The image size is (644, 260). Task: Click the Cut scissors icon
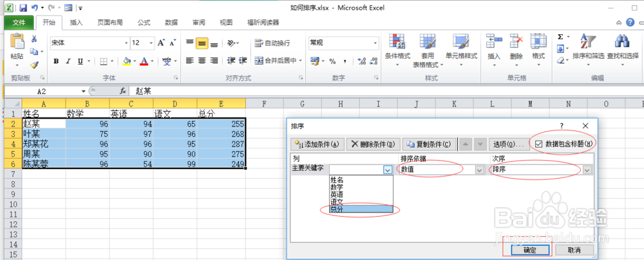[34, 39]
